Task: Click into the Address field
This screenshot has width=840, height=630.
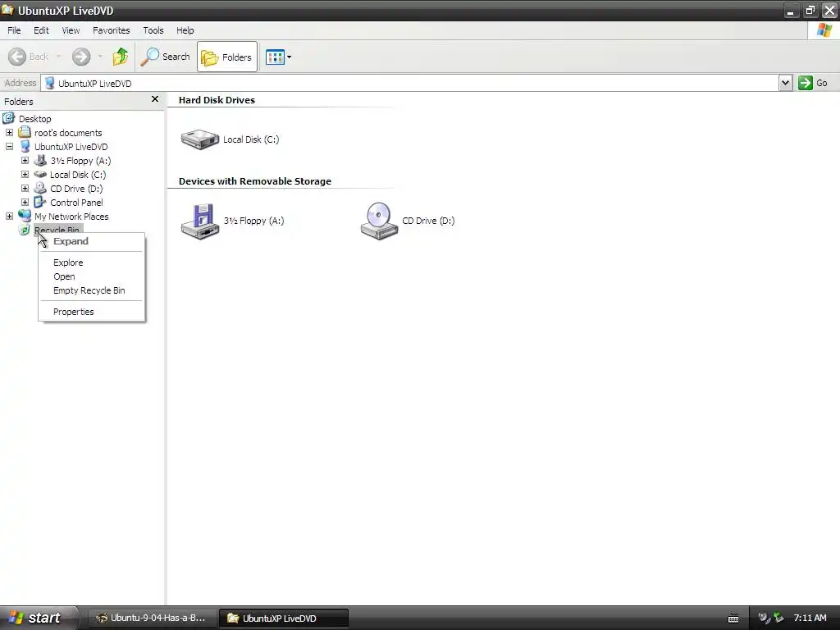Action: (410, 83)
